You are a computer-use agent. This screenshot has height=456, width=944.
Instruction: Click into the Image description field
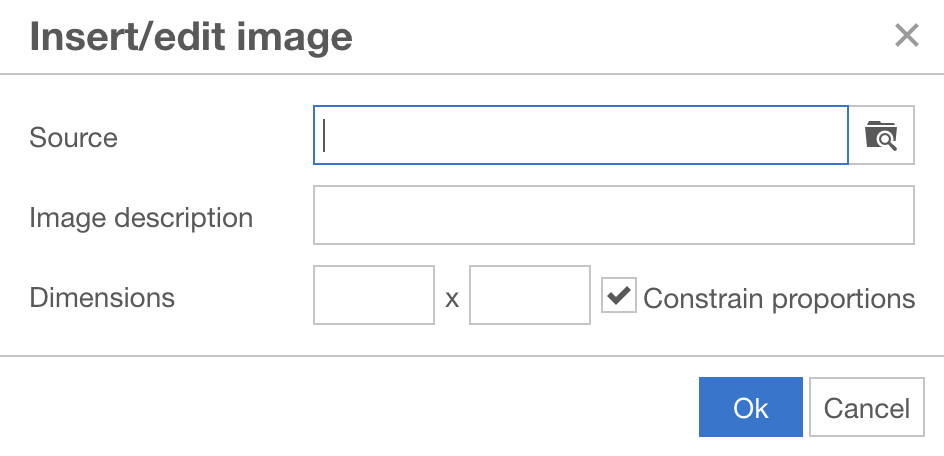[614, 215]
